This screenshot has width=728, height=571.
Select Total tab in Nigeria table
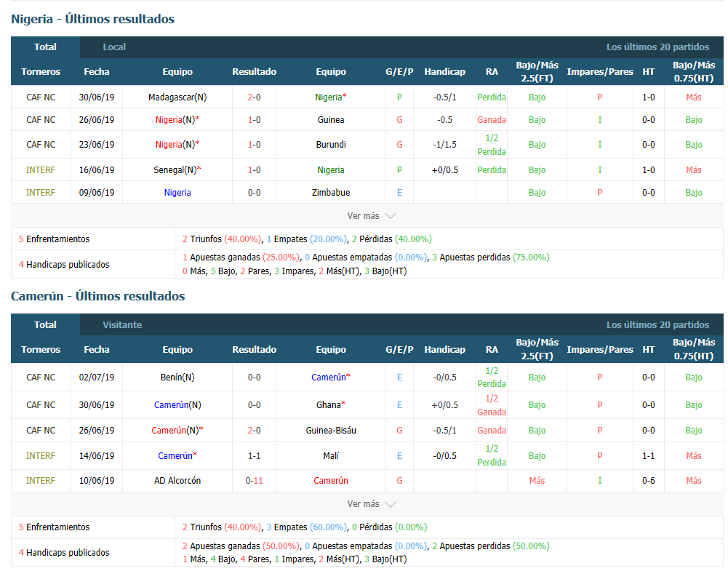pos(45,47)
